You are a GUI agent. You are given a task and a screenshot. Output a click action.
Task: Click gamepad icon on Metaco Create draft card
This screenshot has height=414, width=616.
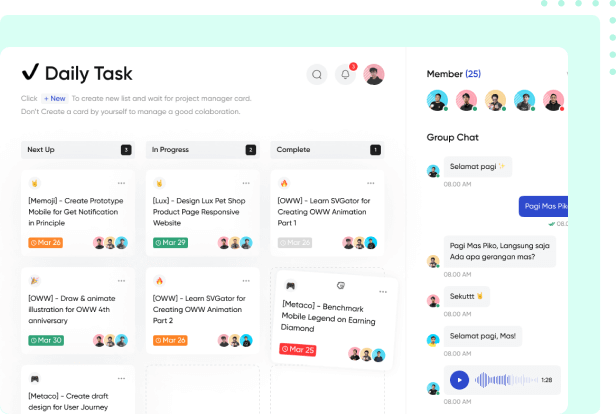35,379
